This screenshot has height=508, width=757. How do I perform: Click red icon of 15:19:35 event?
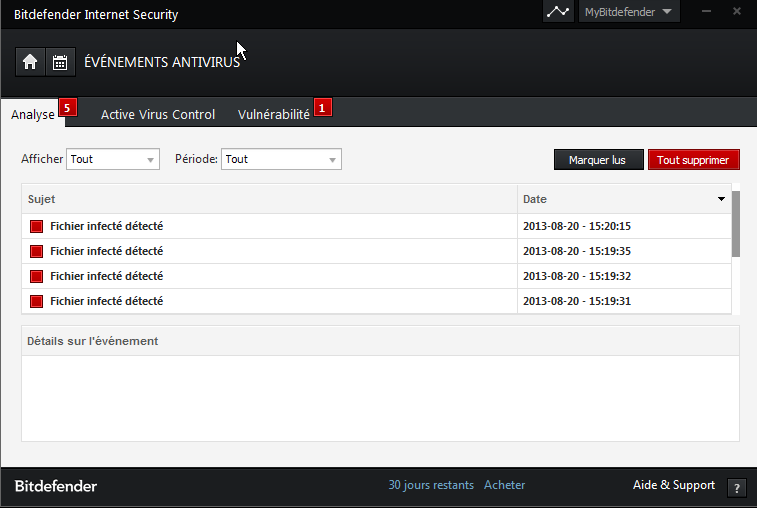[36, 252]
